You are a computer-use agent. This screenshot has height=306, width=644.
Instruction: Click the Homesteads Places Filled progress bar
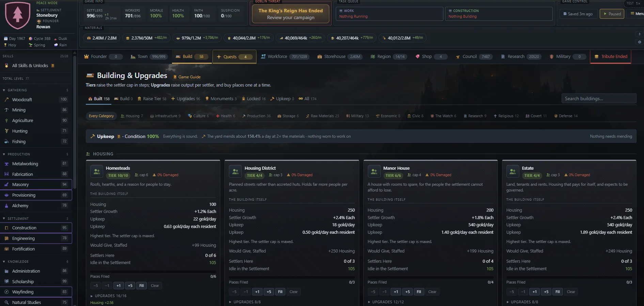pos(153,272)
